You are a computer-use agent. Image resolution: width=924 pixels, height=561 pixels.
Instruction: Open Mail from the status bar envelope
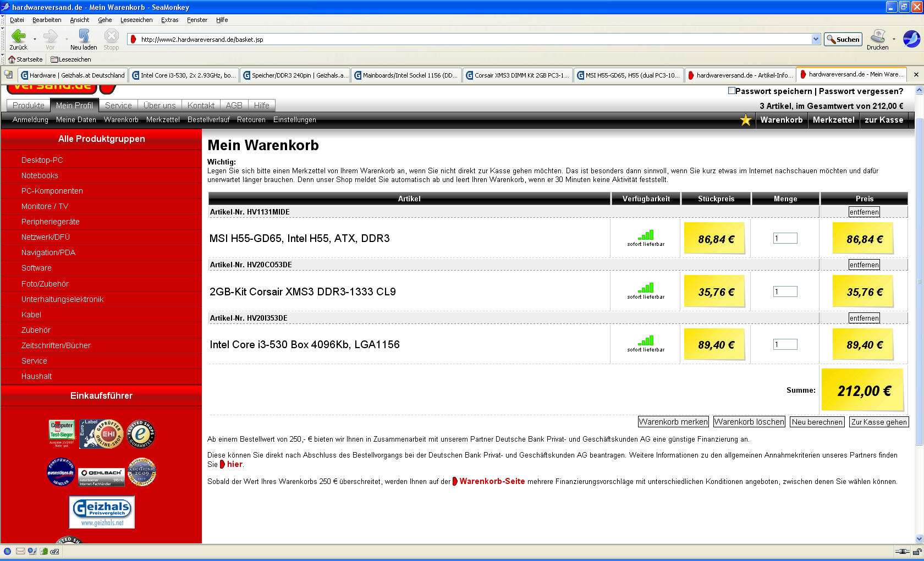[x=20, y=551]
